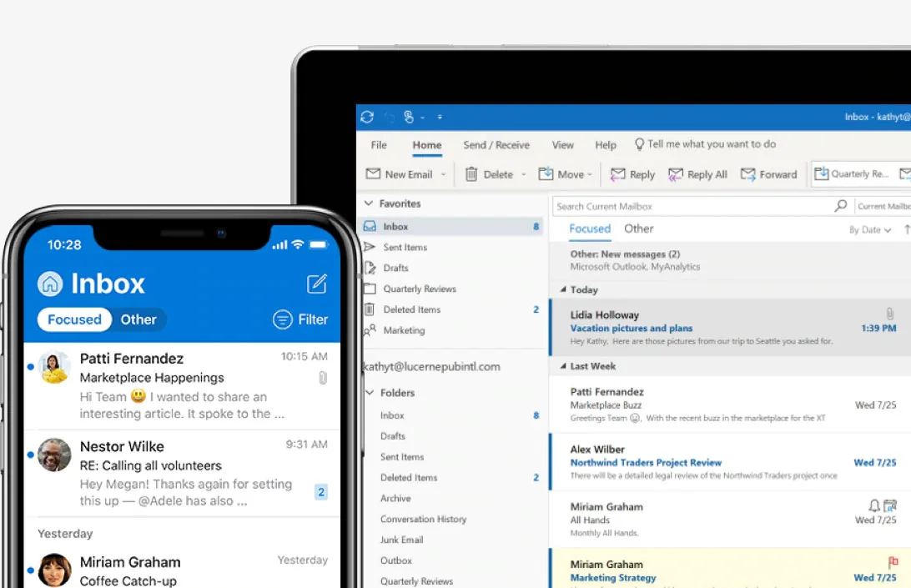Screen dimensions: 911x588
Task: Switch phone inbox to Other
Action: tap(138, 319)
